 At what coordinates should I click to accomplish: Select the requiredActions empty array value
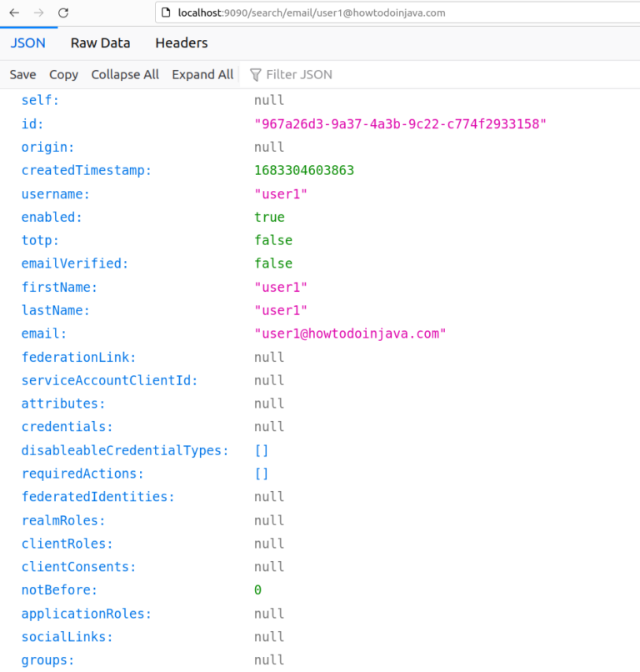point(262,474)
